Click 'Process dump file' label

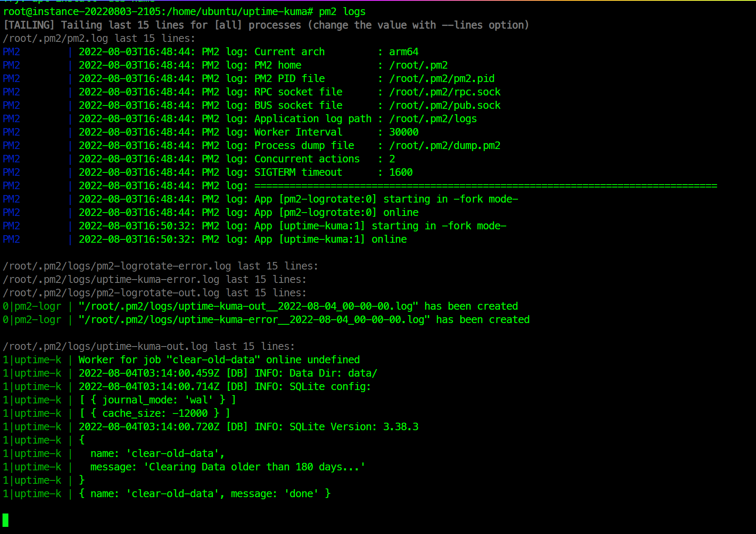coord(304,146)
